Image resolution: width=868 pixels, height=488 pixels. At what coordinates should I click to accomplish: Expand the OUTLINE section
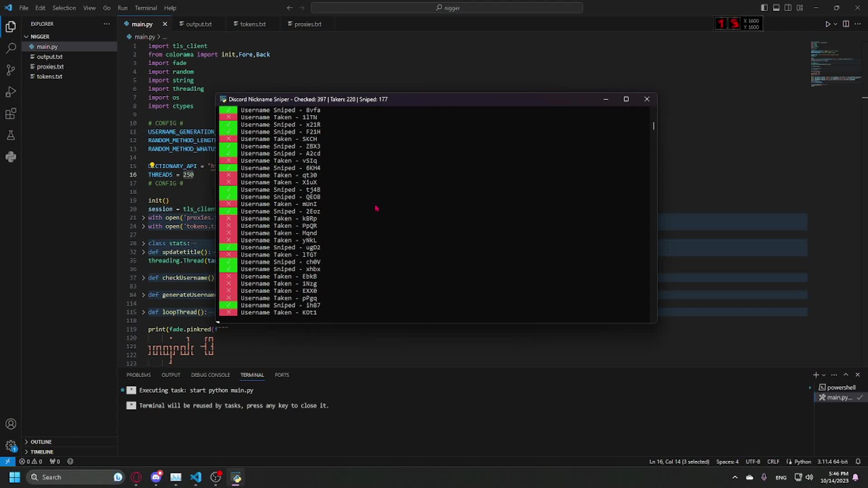click(x=41, y=442)
